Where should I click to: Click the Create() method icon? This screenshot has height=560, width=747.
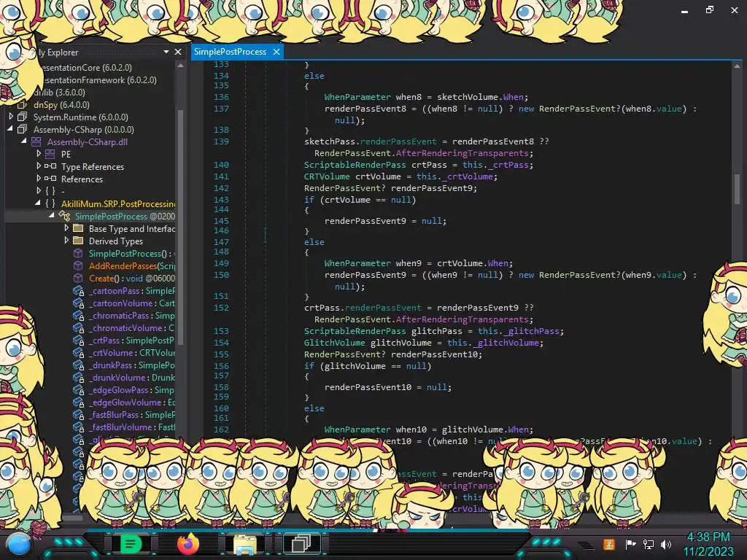tap(78, 278)
